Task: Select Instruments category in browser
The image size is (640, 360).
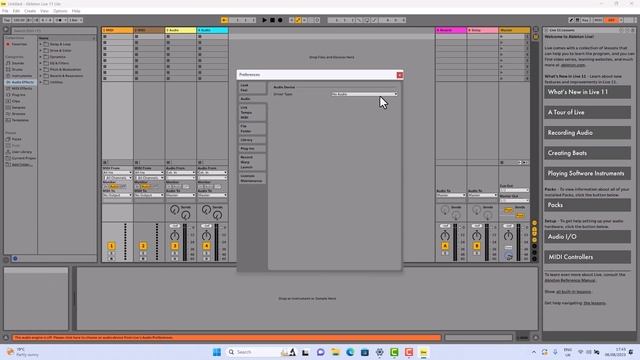Action: 21,76
